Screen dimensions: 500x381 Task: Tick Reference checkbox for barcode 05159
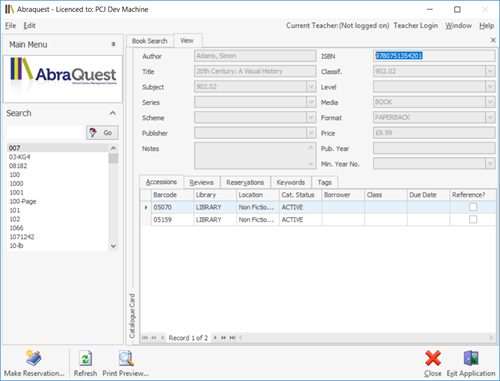473,219
